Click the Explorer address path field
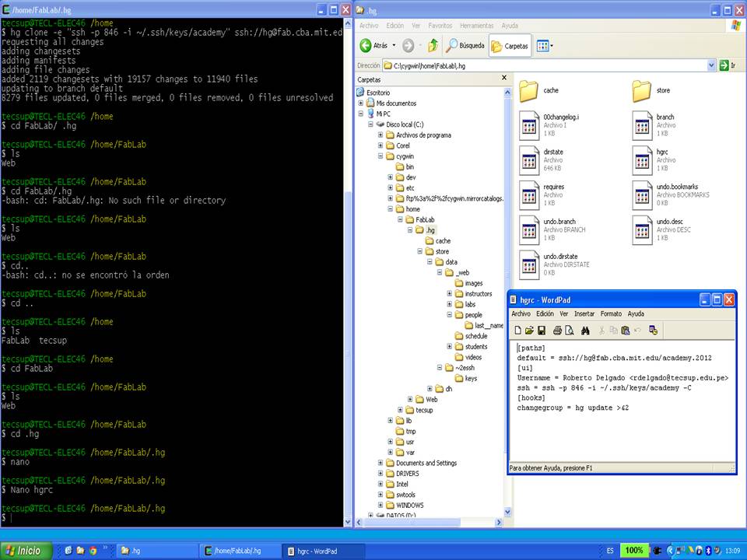Viewport: 747px width, 560px height. [x=545, y=65]
